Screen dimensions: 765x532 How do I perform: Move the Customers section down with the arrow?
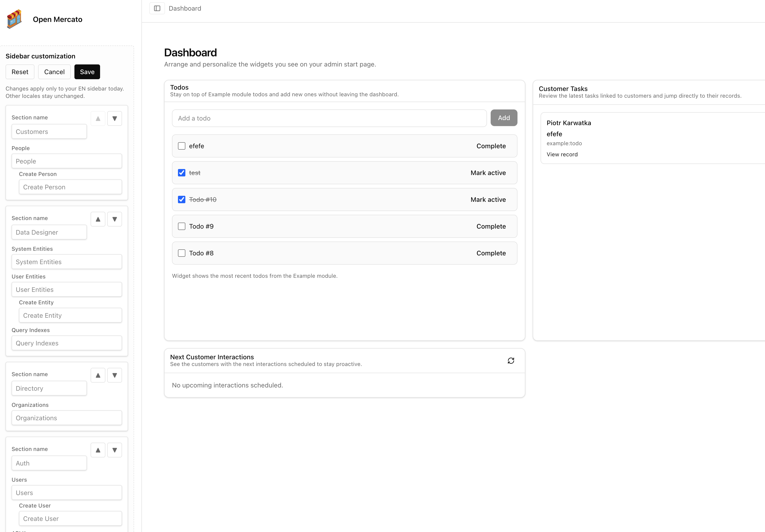tap(114, 118)
